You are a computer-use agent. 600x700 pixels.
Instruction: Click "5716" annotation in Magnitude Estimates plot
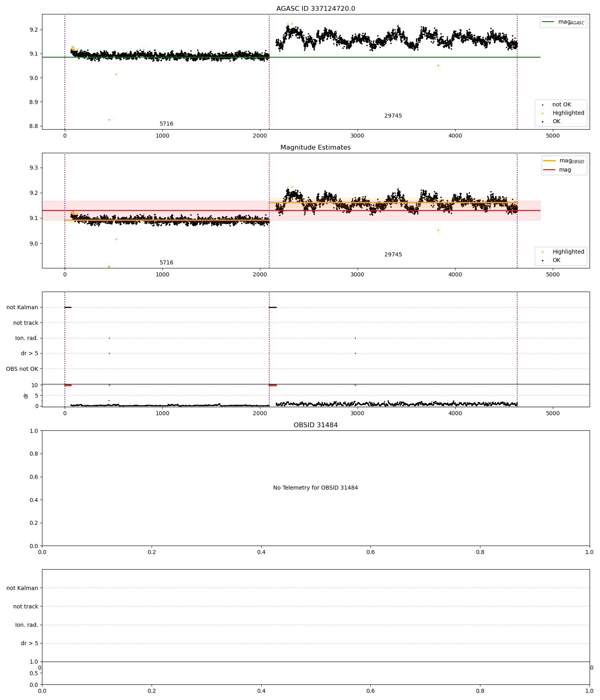[166, 262]
